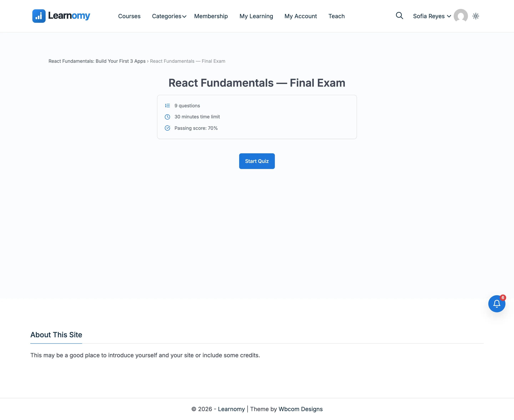Go to the Membership page
Image resolution: width=514 pixels, height=420 pixels.
[211, 16]
